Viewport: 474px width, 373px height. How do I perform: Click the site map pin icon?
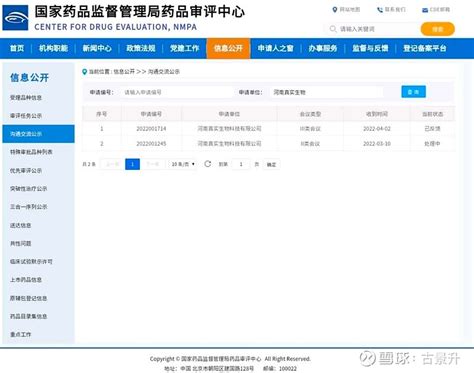pyautogui.click(x=335, y=10)
